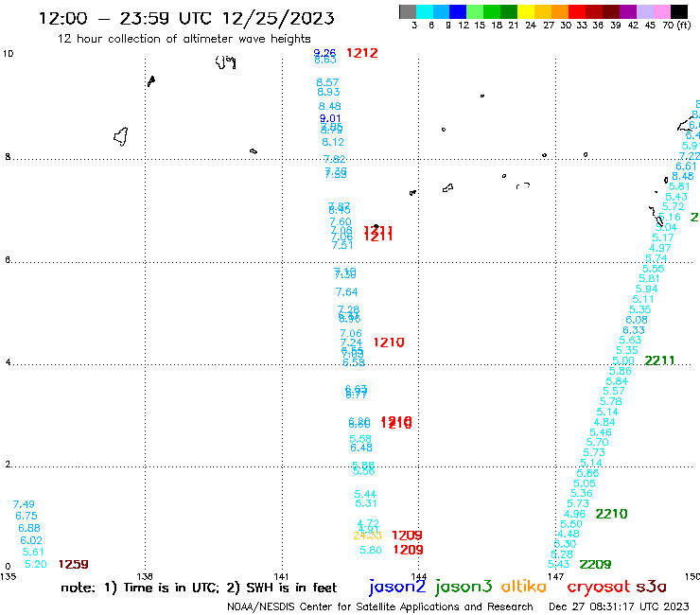The height and width of the screenshot is (615, 700).
Task: Click the wave height value 5.80
Action: pos(371,550)
